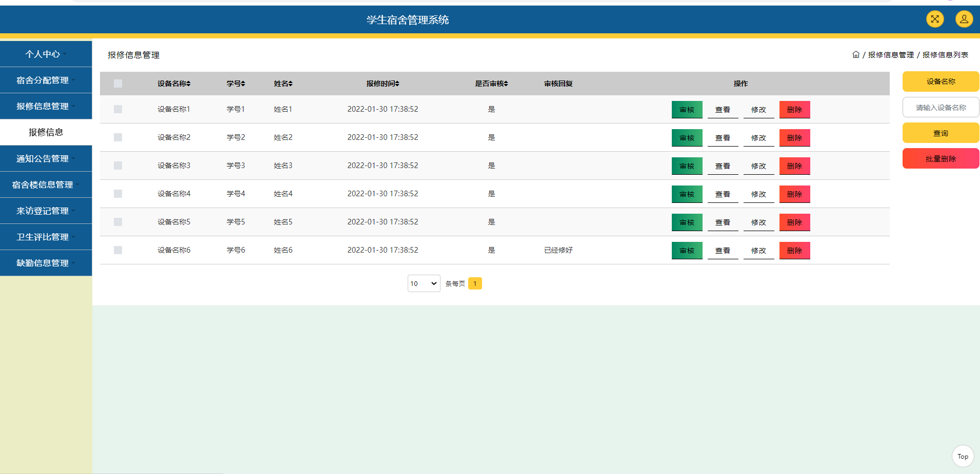The image size is (980, 474).
Task: Sort by 学号 column arrows
Action: click(x=243, y=84)
